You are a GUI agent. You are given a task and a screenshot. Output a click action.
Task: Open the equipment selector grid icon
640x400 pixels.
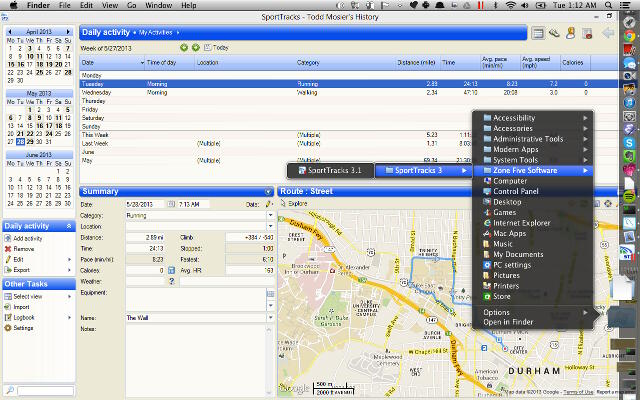(270, 294)
